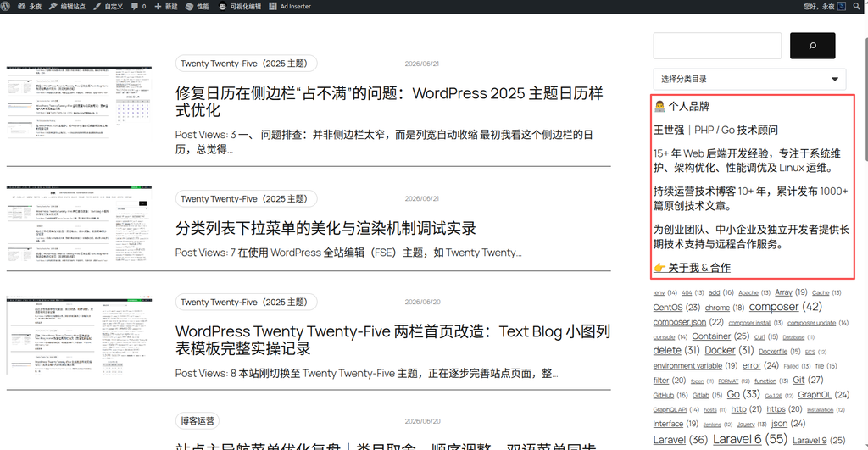The width and height of the screenshot is (868, 450).
Task: Click the console tag link
Action: (664, 337)
